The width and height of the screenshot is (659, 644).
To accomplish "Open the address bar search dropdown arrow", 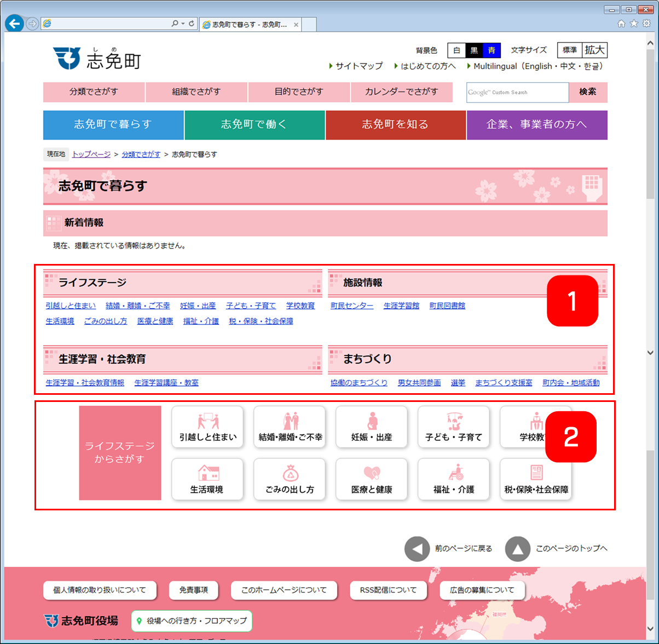I will (x=182, y=24).
